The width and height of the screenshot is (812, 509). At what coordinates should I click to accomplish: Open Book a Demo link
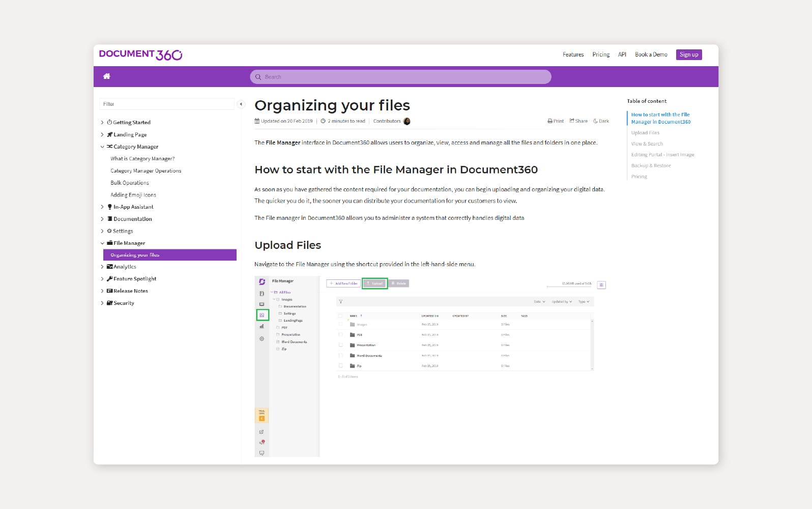click(651, 54)
